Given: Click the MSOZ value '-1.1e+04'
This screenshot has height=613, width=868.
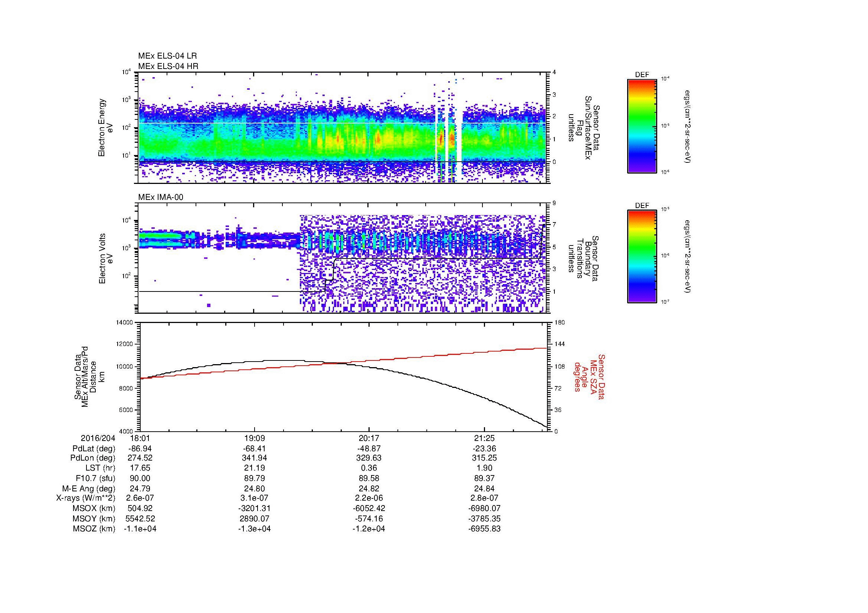Looking at the screenshot, I should 140,529.
